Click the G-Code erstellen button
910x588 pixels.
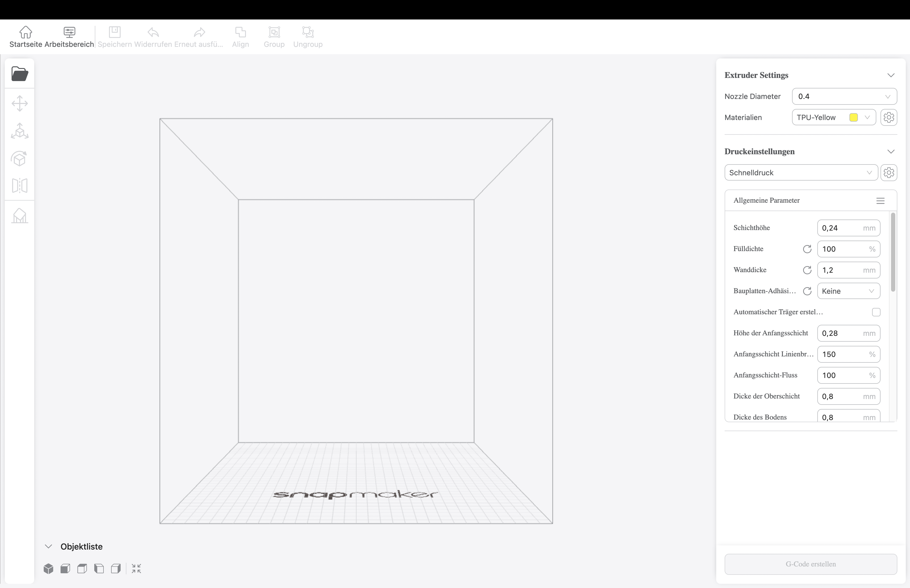810,564
